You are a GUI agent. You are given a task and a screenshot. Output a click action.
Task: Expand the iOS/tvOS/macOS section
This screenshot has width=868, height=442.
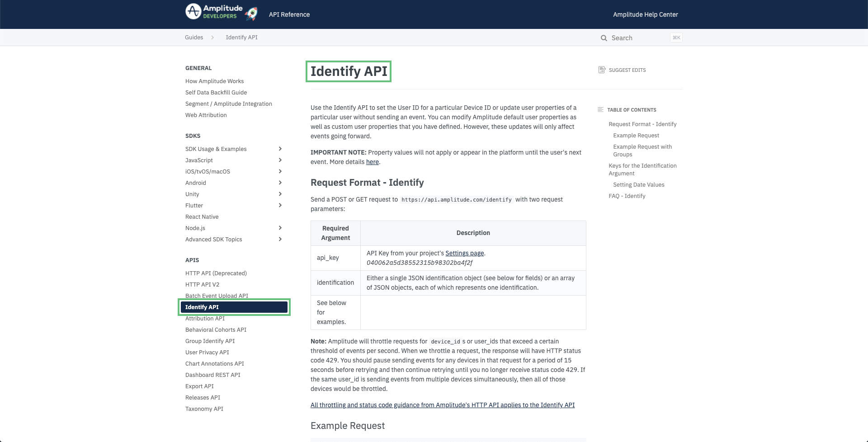pyautogui.click(x=280, y=171)
